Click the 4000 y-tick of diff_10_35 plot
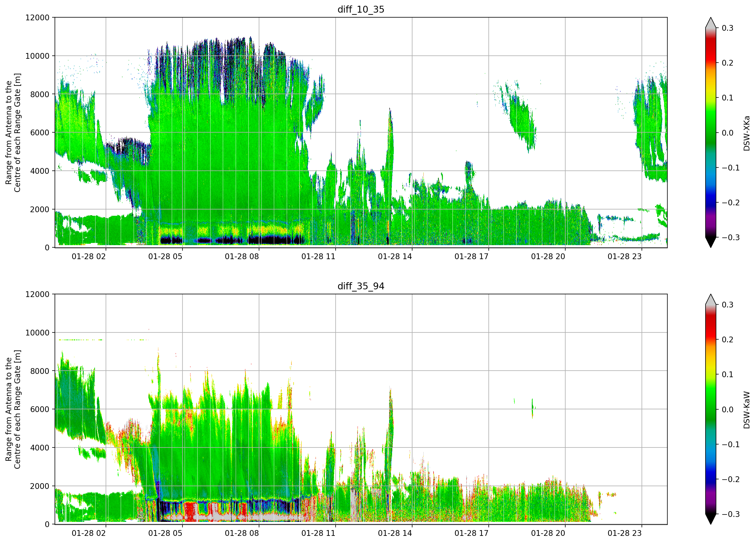This screenshot has height=543, width=756. pyautogui.click(x=40, y=171)
